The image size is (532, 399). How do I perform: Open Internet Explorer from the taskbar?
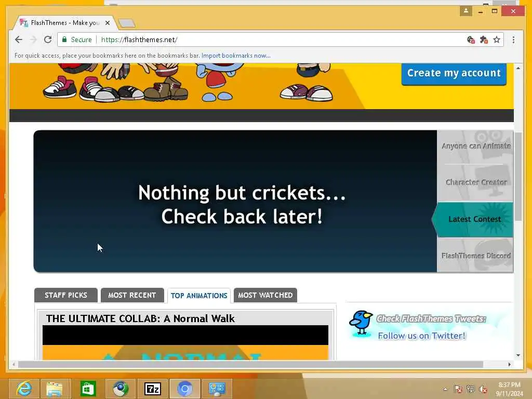point(24,389)
